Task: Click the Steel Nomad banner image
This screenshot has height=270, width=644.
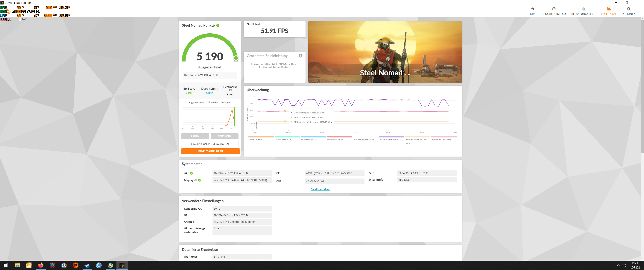Action: [x=385, y=52]
